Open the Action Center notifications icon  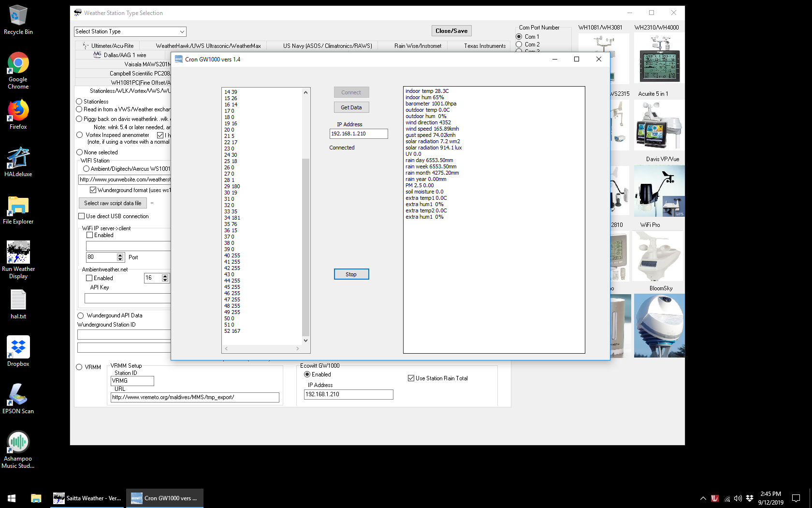click(796, 498)
